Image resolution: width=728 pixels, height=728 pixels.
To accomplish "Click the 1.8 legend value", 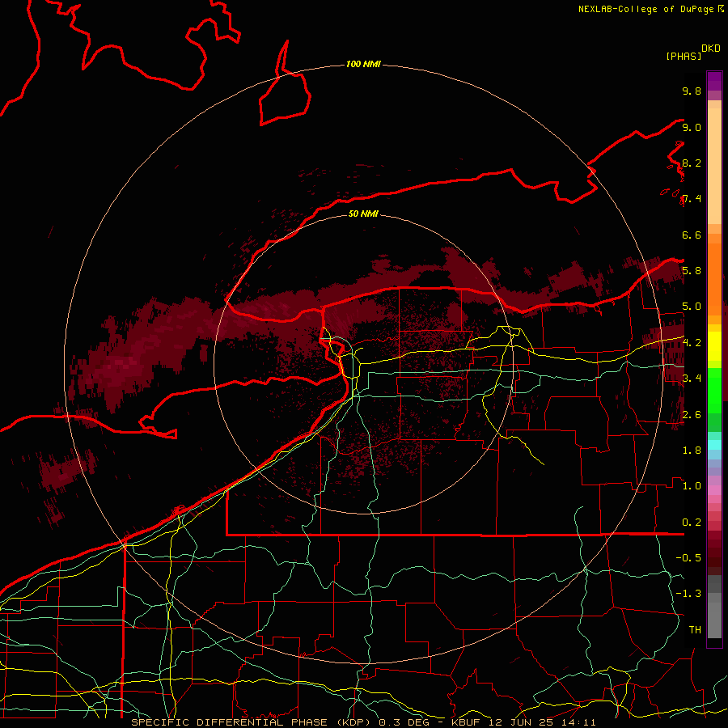I will [692, 450].
